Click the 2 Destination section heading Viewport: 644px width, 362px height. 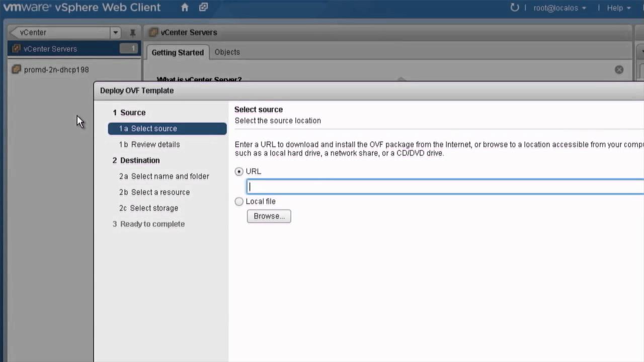pos(136,160)
